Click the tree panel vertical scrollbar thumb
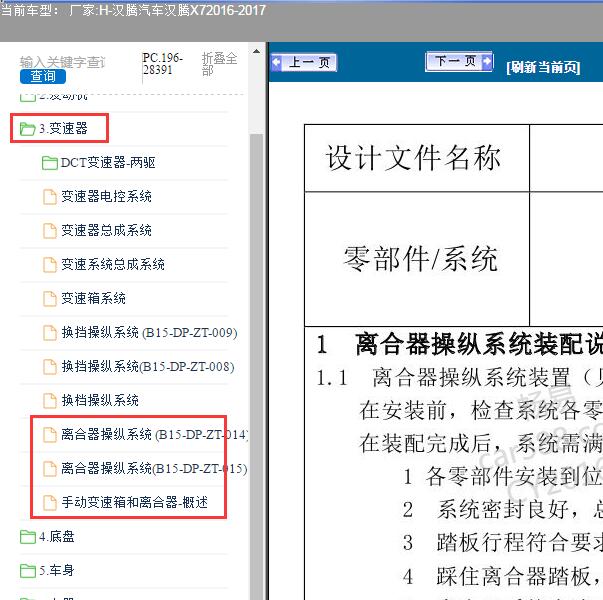Image resolution: width=603 pixels, height=600 pixels. pos(257,365)
